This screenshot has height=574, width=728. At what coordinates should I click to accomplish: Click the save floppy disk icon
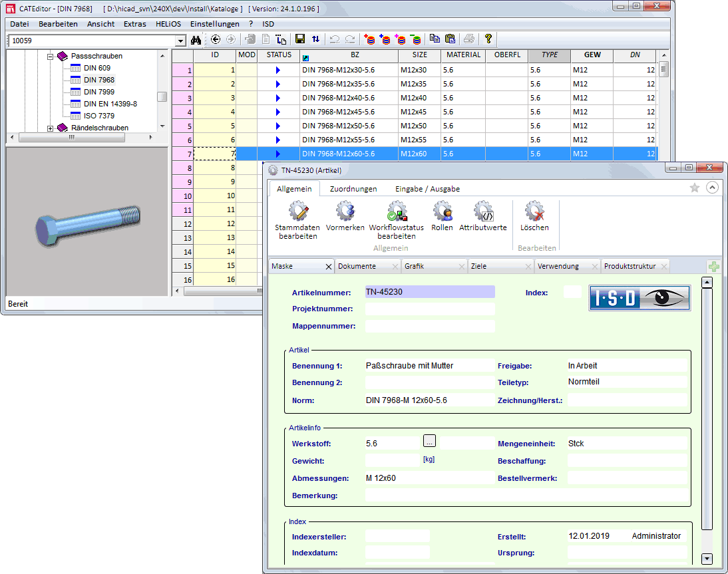(x=300, y=40)
